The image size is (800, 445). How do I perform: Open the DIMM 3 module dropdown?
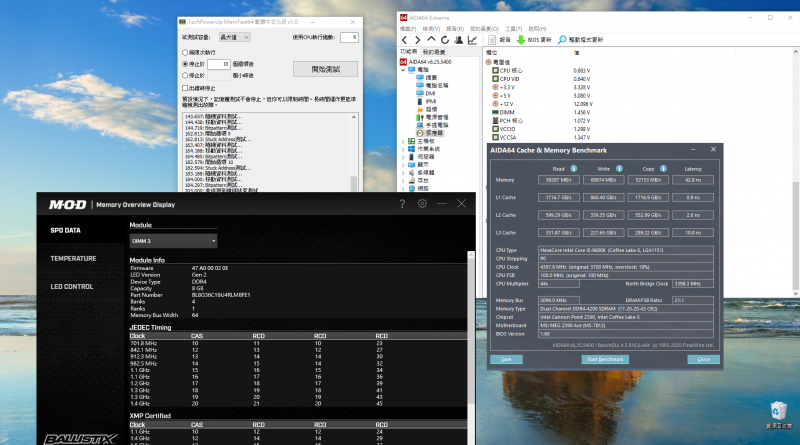tap(173, 241)
